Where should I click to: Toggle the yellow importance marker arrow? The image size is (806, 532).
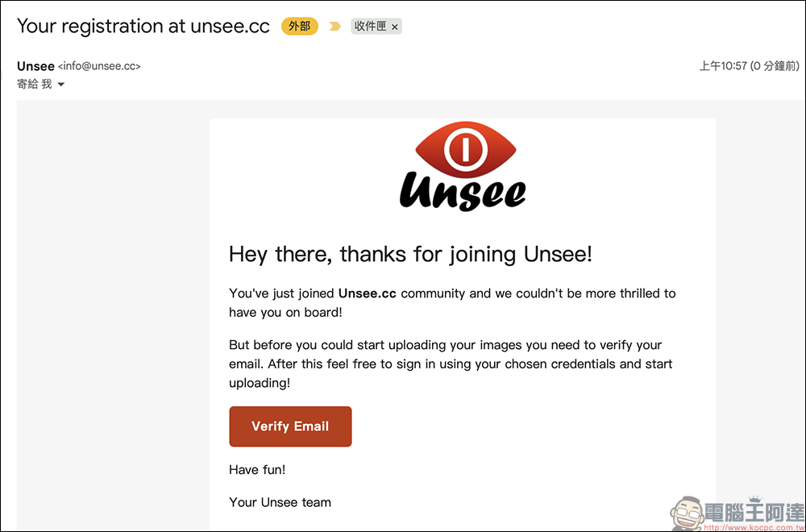[334, 27]
